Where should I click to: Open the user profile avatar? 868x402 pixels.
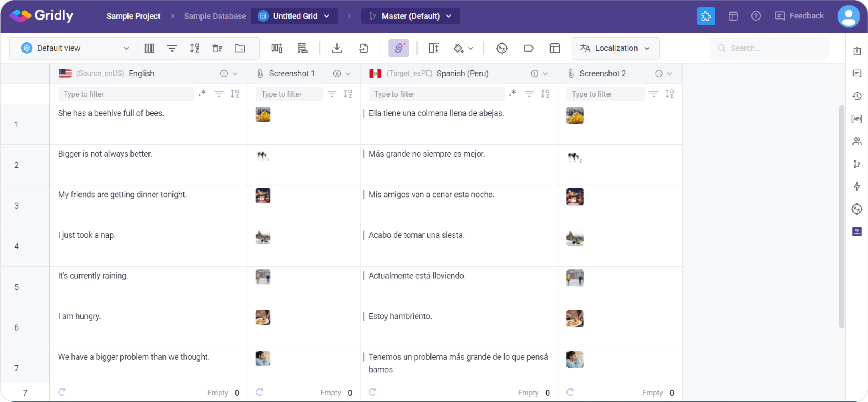pyautogui.click(x=849, y=16)
